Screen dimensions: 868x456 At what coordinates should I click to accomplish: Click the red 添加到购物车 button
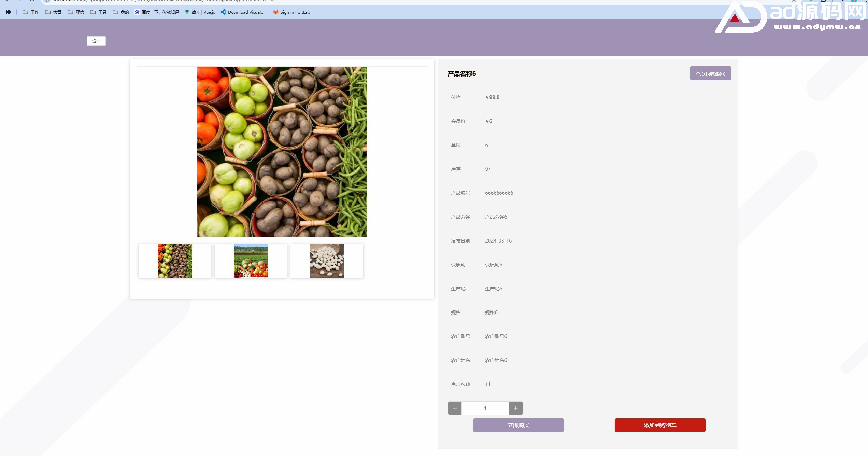[660, 425]
